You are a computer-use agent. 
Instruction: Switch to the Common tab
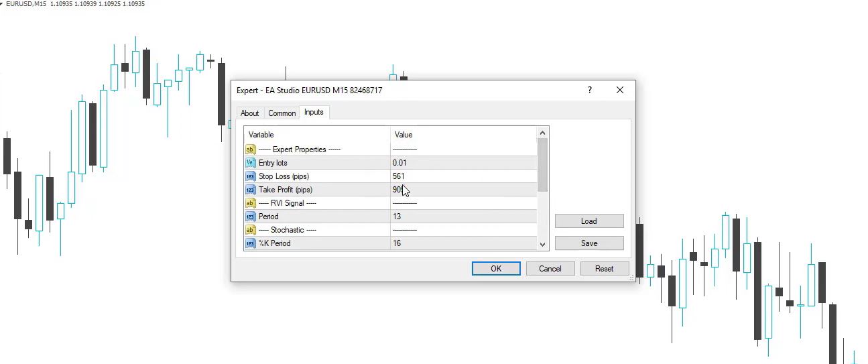[x=282, y=113]
